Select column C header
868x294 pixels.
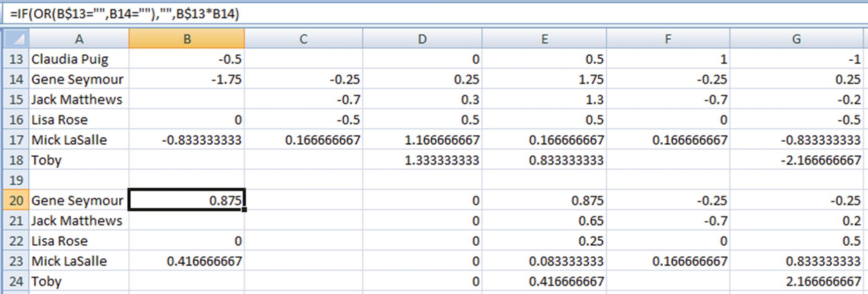pos(303,39)
